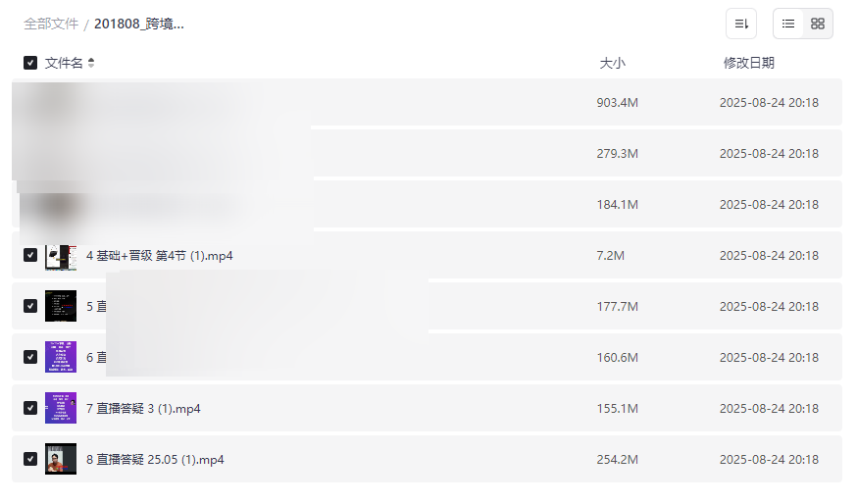Click thumbnail of the 177.7M video file

click(x=61, y=306)
